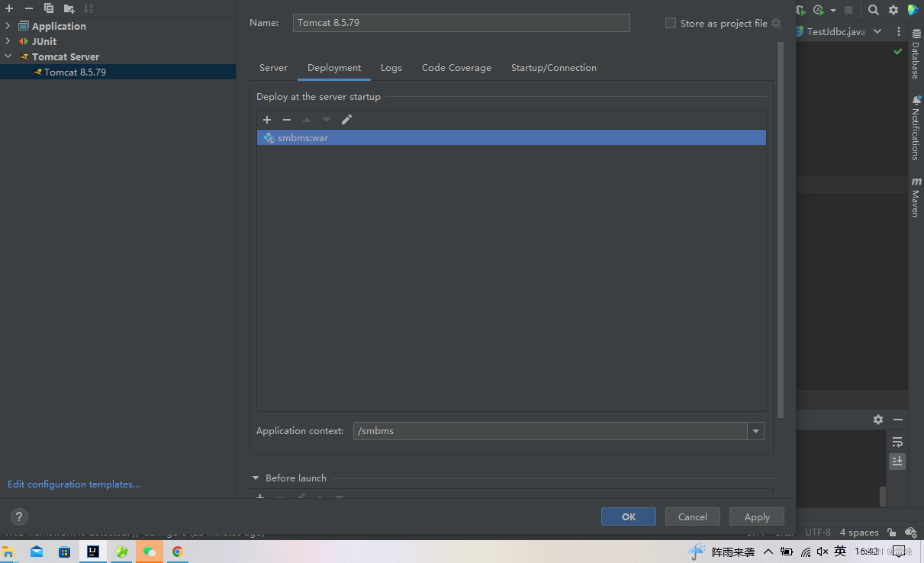Expand the JUnit configuration group
Image resolution: width=924 pixels, height=563 pixels.
(x=8, y=41)
